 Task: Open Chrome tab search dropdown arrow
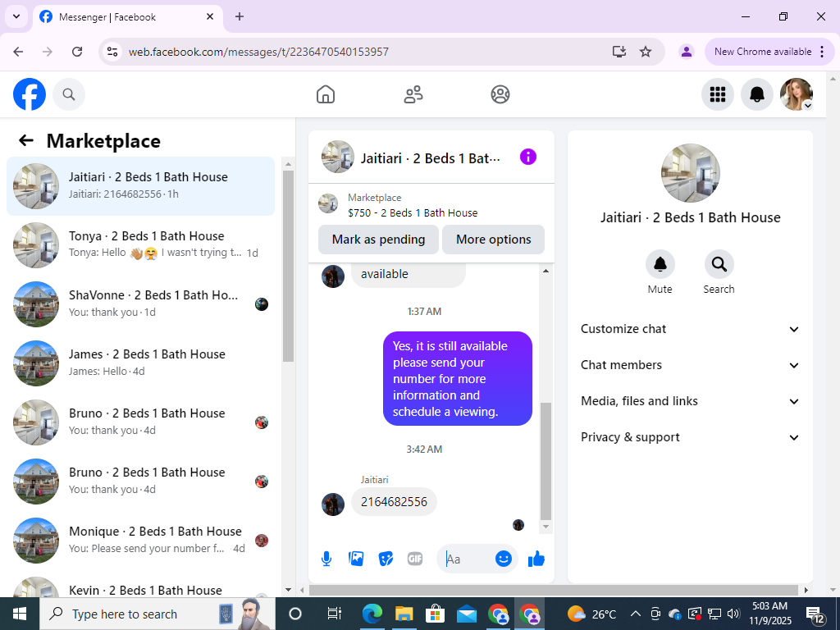coord(16,16)
